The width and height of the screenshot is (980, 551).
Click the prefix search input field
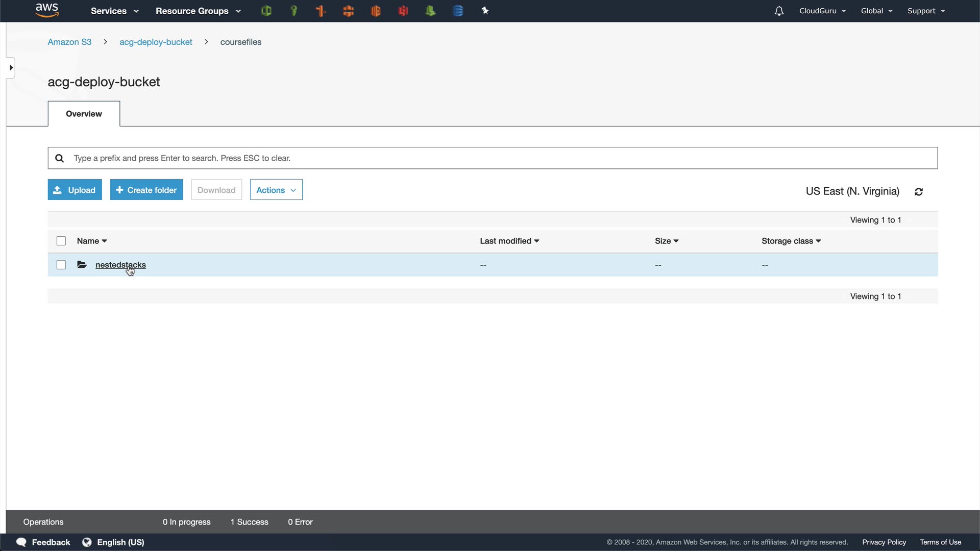click(x=493, y=158)
